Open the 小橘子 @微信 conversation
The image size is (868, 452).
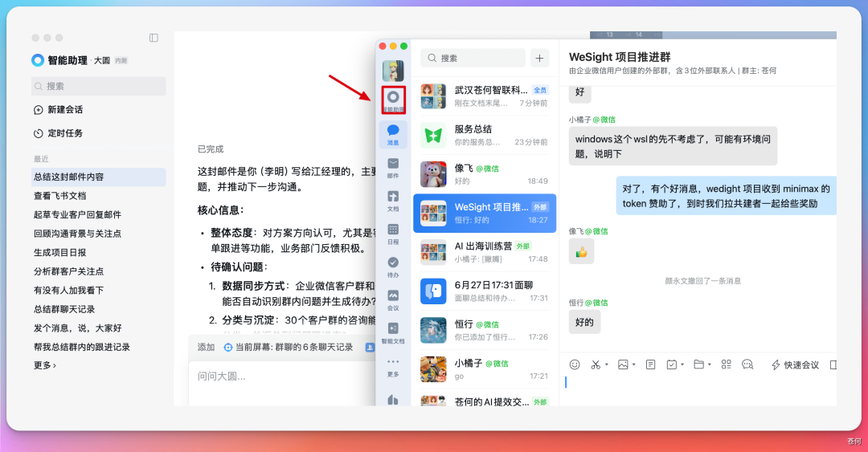(x=485, y=369)
